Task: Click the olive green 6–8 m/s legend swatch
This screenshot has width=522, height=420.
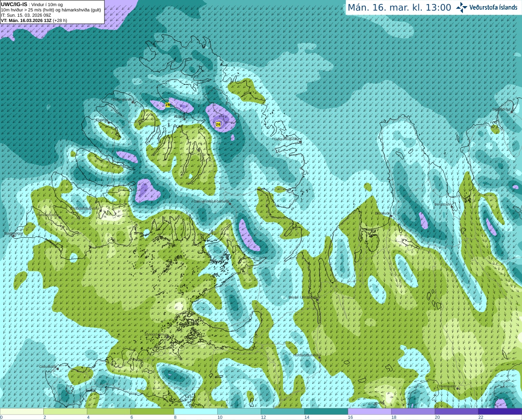Action: (152, 411)
